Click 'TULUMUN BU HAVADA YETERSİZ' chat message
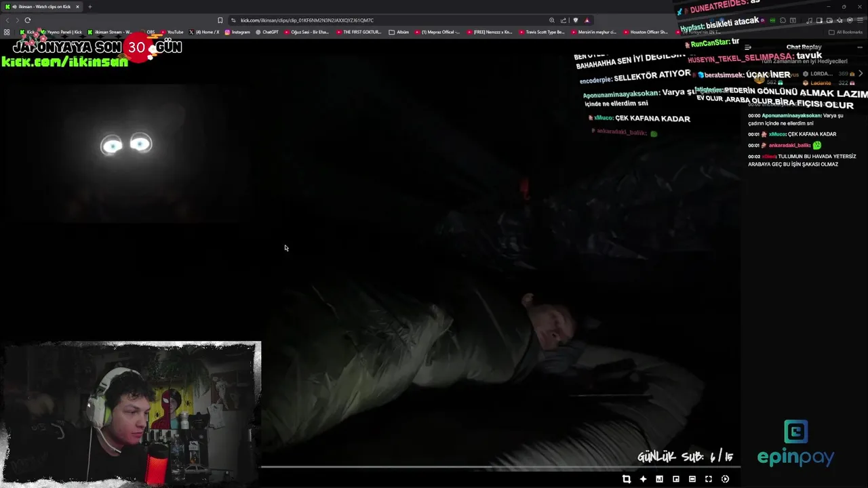The image size is (868, 488). (802, 160)
